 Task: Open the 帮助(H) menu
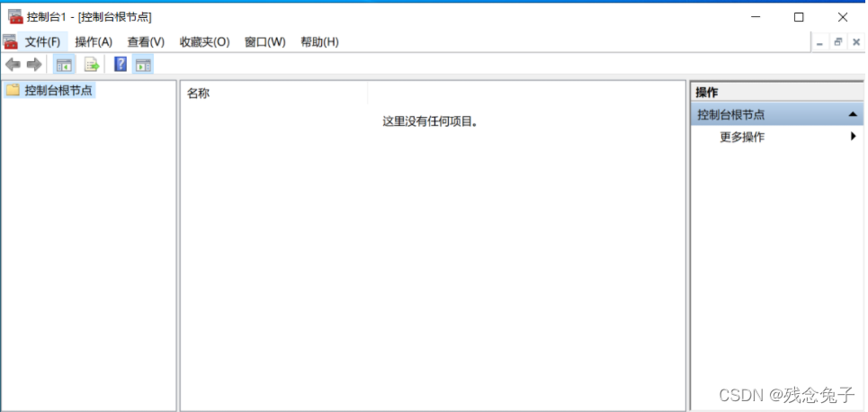tap(319, 42)
